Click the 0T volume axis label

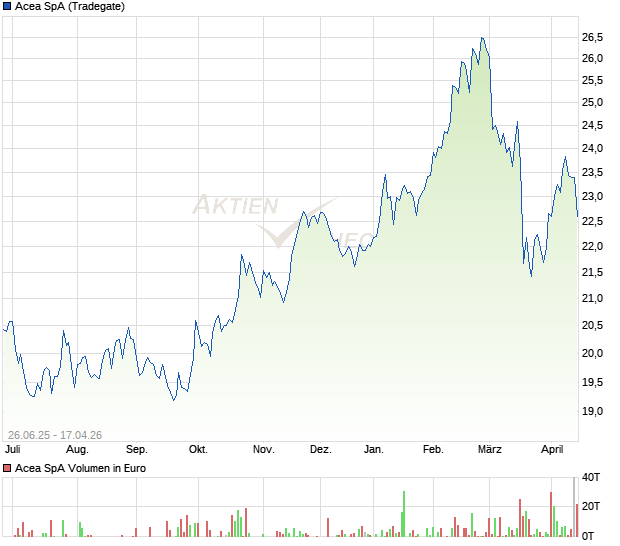(x=588, y=536)
